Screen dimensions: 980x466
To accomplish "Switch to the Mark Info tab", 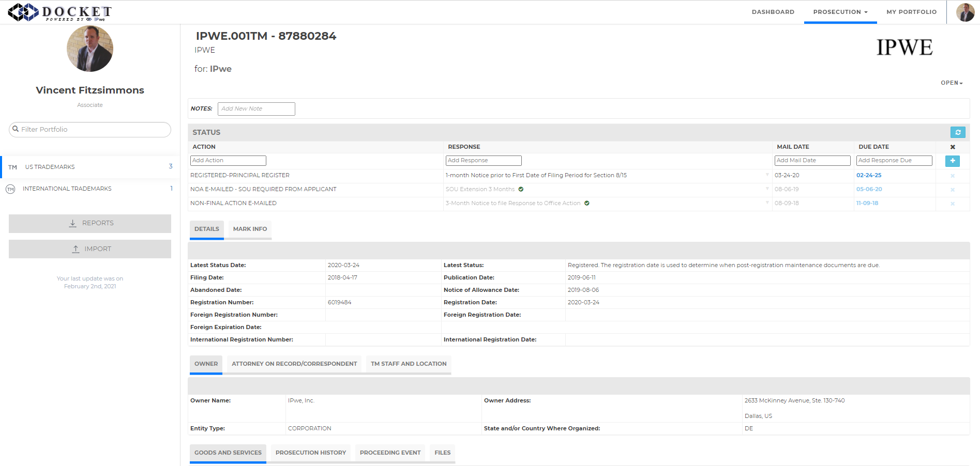I will [250, 229].
